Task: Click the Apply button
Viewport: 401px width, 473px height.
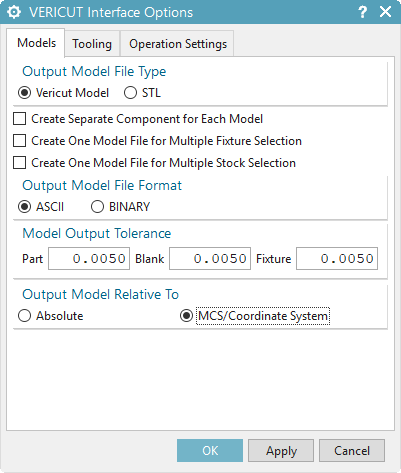Action: 281,451
